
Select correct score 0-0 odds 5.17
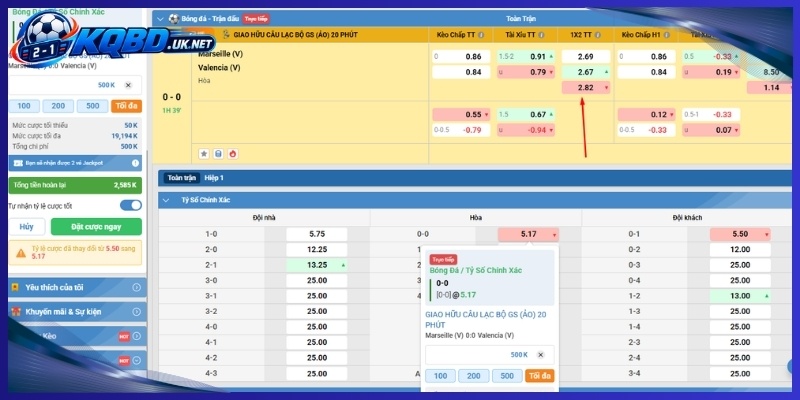pyautogui.click(x=528, y=235)
